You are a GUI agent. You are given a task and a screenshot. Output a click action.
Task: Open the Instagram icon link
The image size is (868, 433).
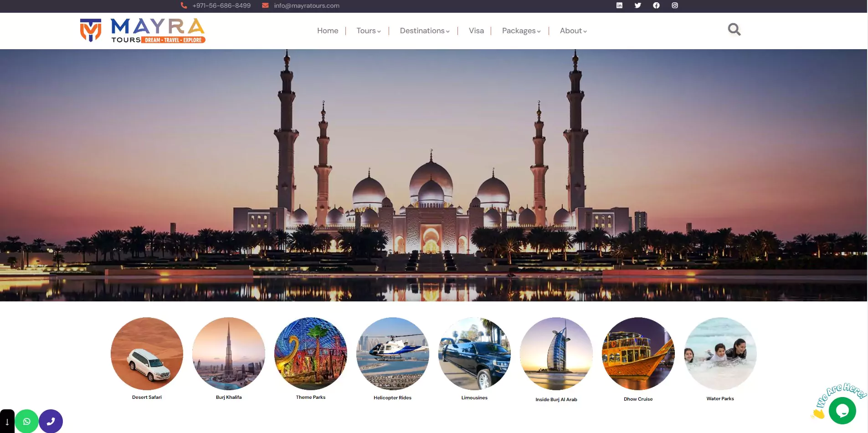point(675,5)
